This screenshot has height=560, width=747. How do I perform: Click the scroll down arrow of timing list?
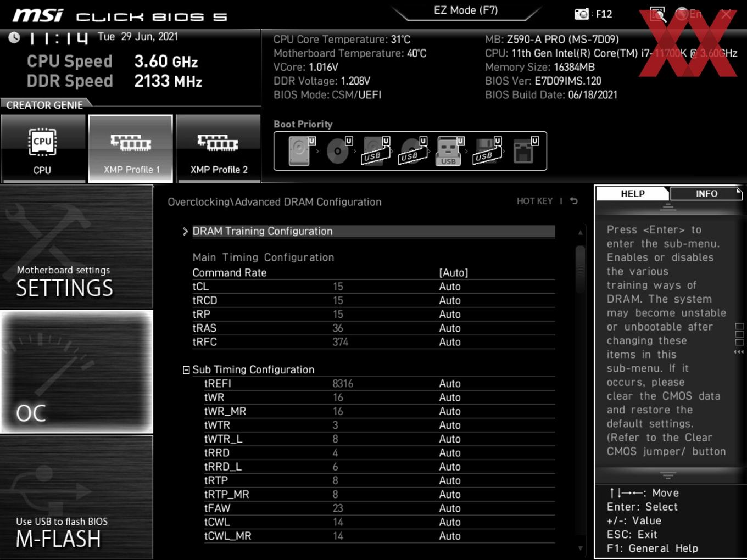pyautogui.click(x=580, y=548)
